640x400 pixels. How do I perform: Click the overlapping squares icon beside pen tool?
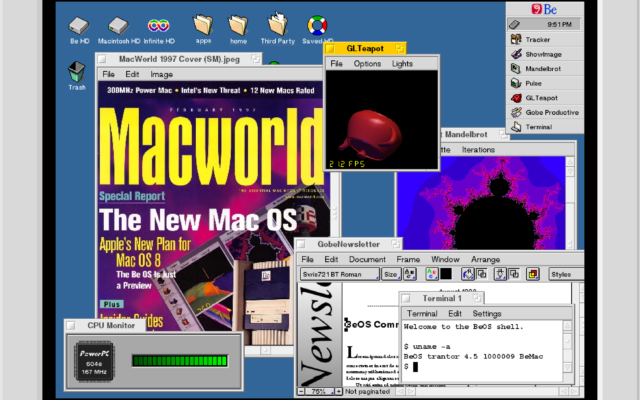(514, 274)
